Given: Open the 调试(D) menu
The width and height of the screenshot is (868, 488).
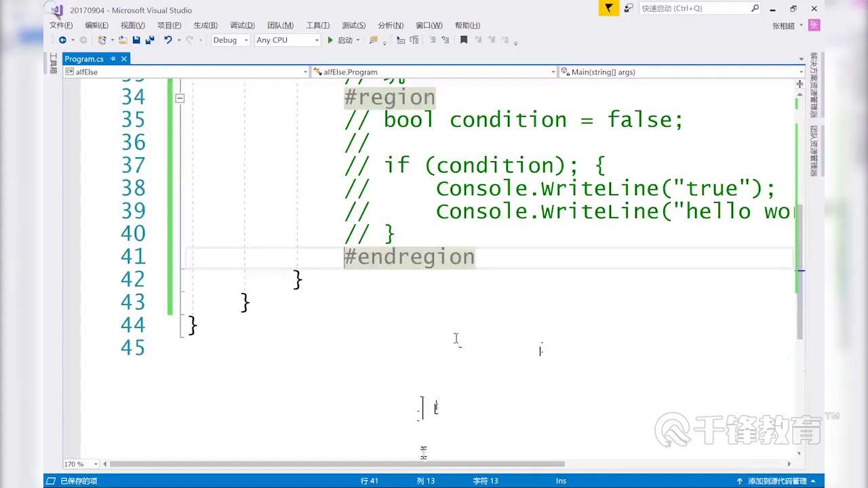Looking at the screenshot, I should [242, 25].
